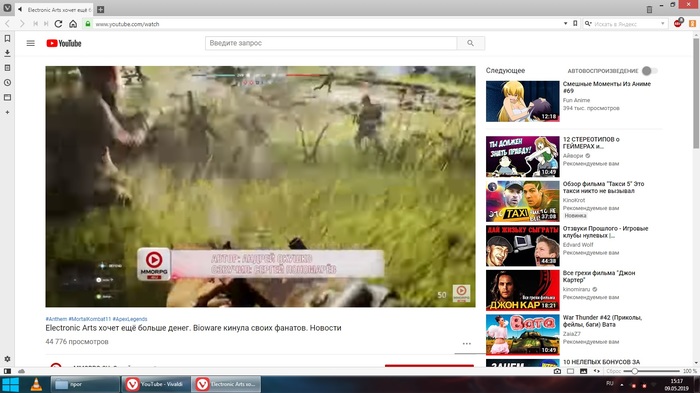Viewport: 700px width, 393px height.
Task: Open History panel in Vivaldi sidebar
Action: pos(7,83)
